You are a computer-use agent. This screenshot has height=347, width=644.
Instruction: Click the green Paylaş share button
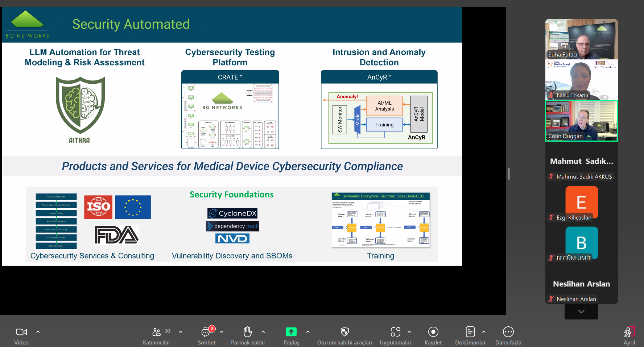tap(291, 332)
